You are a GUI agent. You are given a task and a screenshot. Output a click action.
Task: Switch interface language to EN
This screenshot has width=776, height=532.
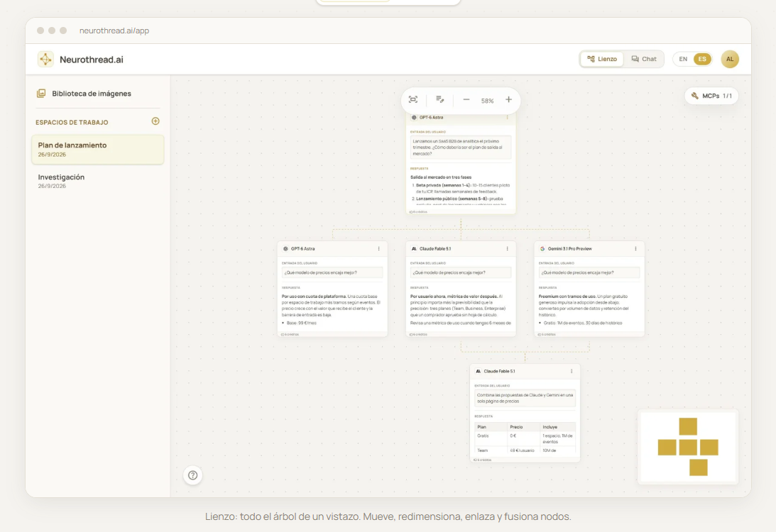click(683, 59)
